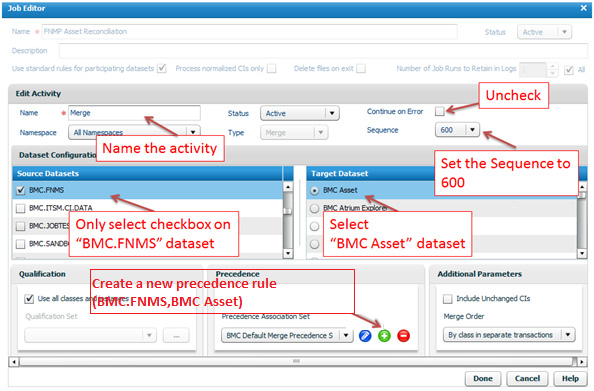Toggle the Continue on Error checkbox

(x=439, y=111)
